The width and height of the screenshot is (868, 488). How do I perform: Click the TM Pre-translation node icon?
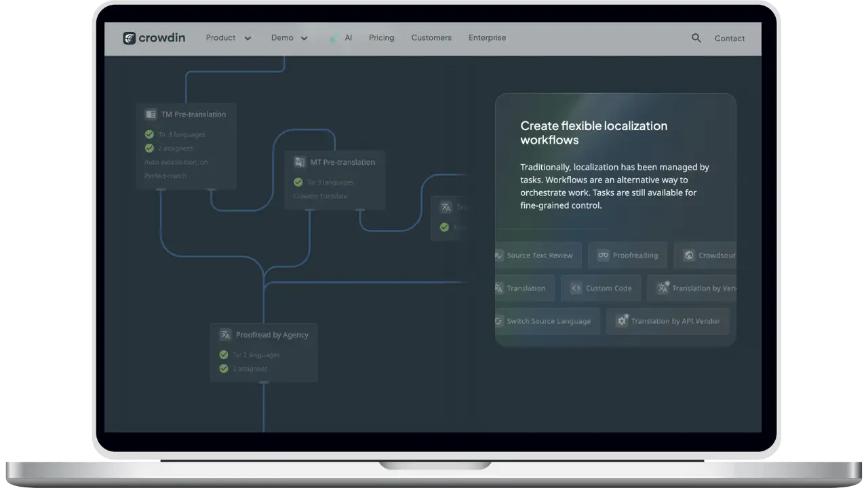point(151,115)
